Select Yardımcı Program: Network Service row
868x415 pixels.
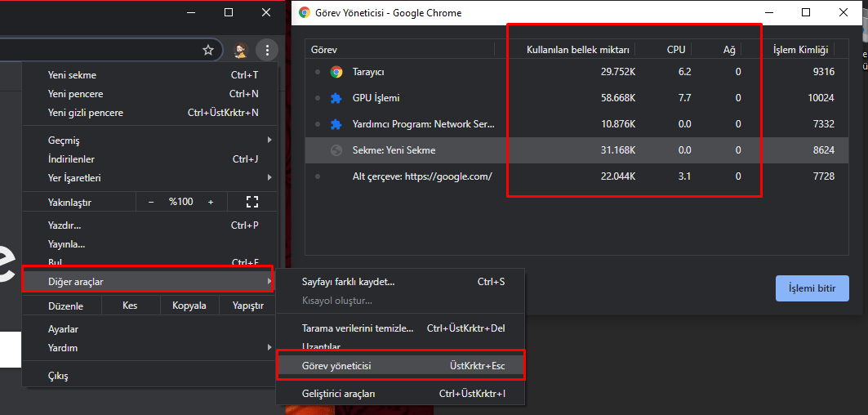pos(576,124)
